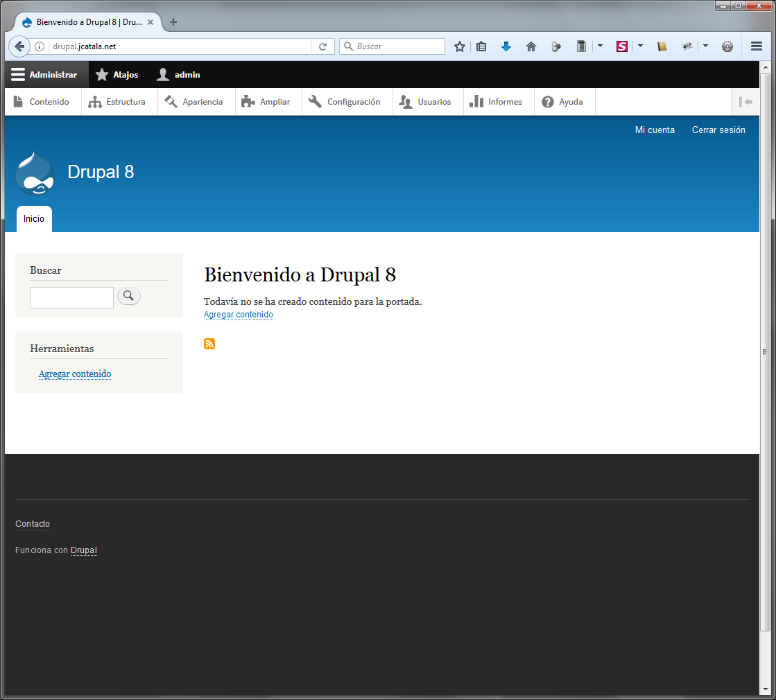
Task: Open the Configuración admin menu
Action: 345,102
